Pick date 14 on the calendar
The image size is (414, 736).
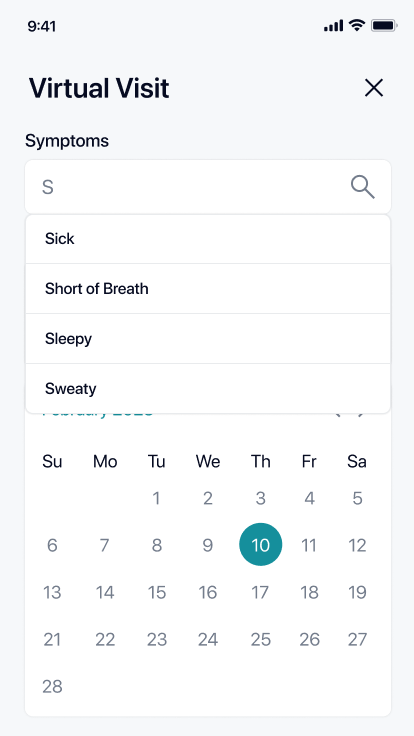[x=105, y=592]
